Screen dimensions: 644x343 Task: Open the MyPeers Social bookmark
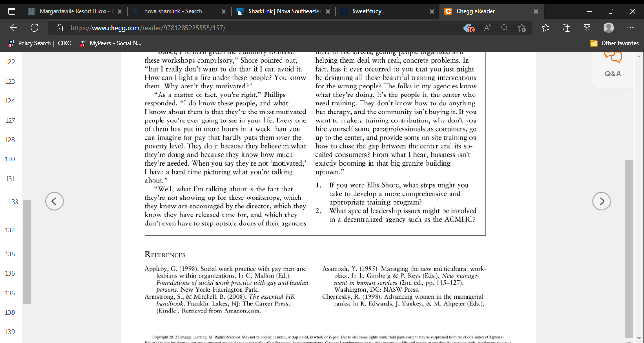[110, 43]
